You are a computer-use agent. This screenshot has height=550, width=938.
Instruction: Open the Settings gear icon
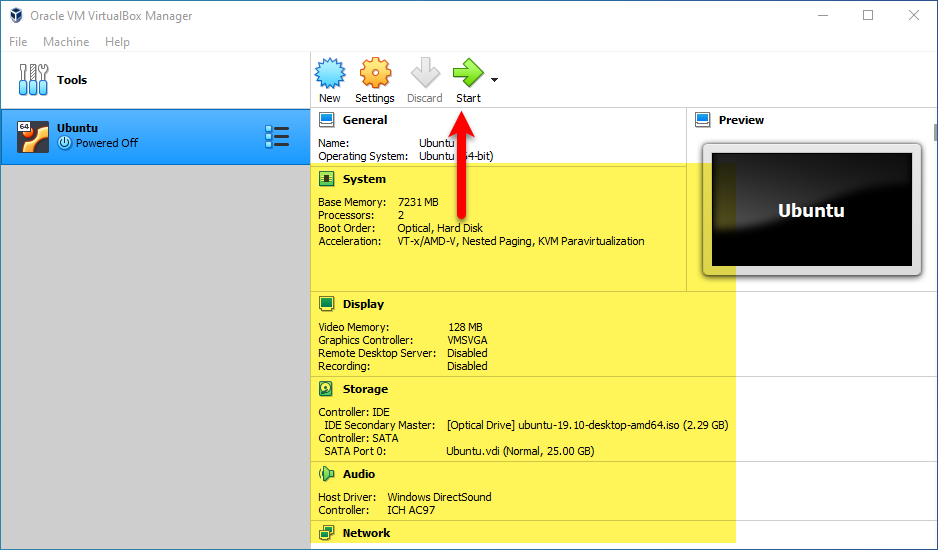tap(375, 73)
